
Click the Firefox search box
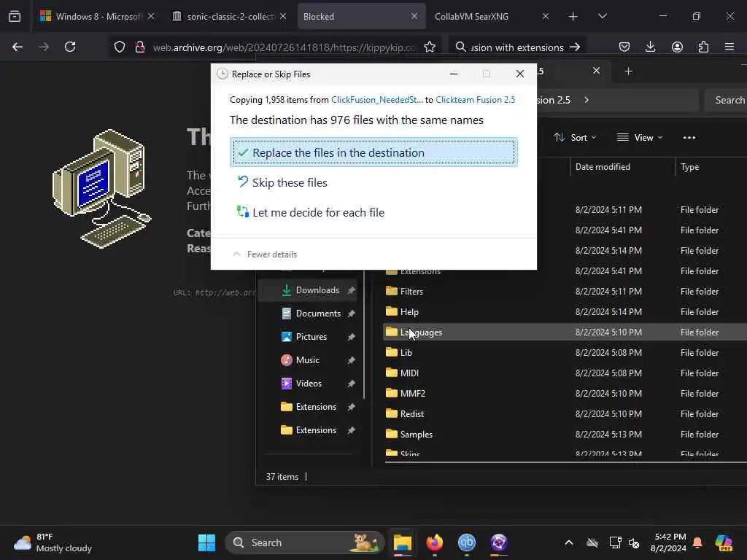coord(516,47)
